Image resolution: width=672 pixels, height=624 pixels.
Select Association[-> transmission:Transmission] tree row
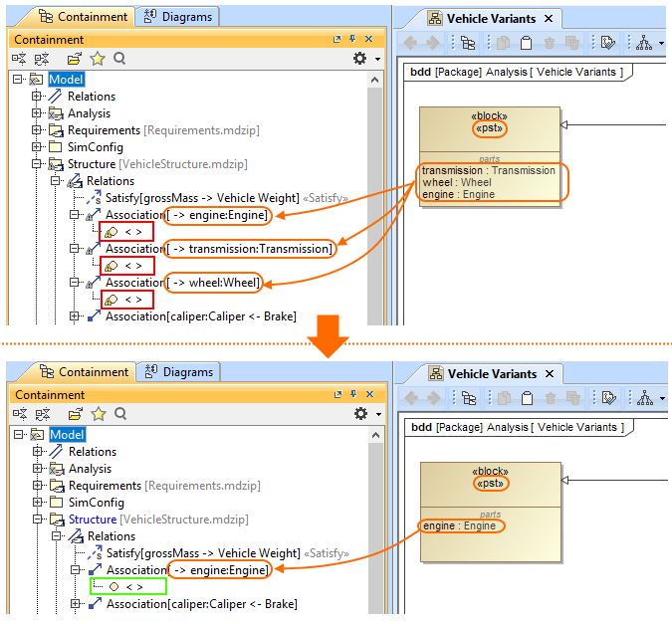point(210,249)
